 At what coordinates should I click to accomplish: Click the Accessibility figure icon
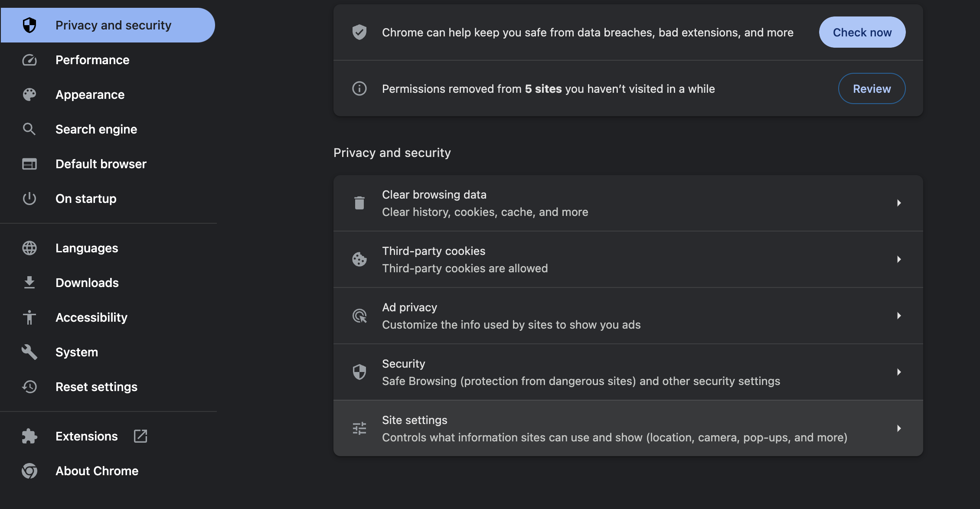click(x=29, y=317)
